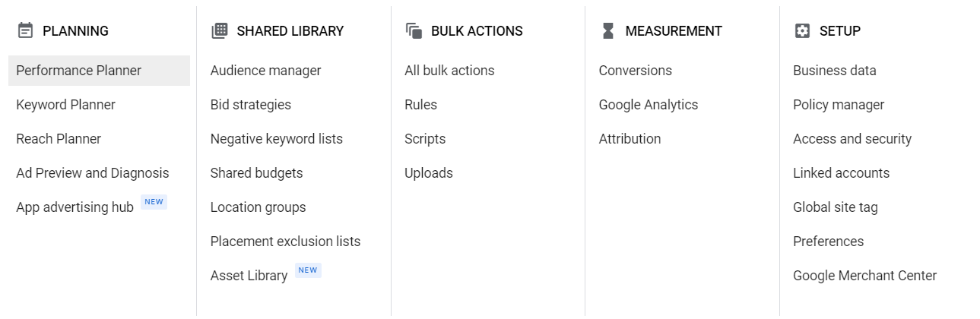980x319 pixels.
Task: Open Negative keyword lists
Action: [277, 139]
